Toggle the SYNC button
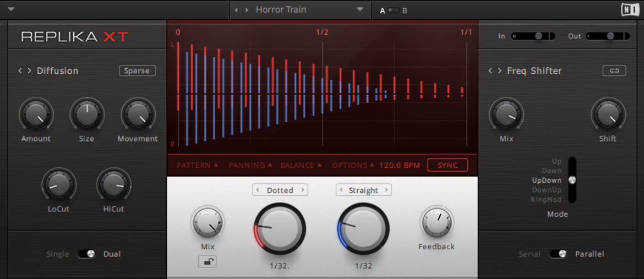644x279 pixels. point(447,165)
